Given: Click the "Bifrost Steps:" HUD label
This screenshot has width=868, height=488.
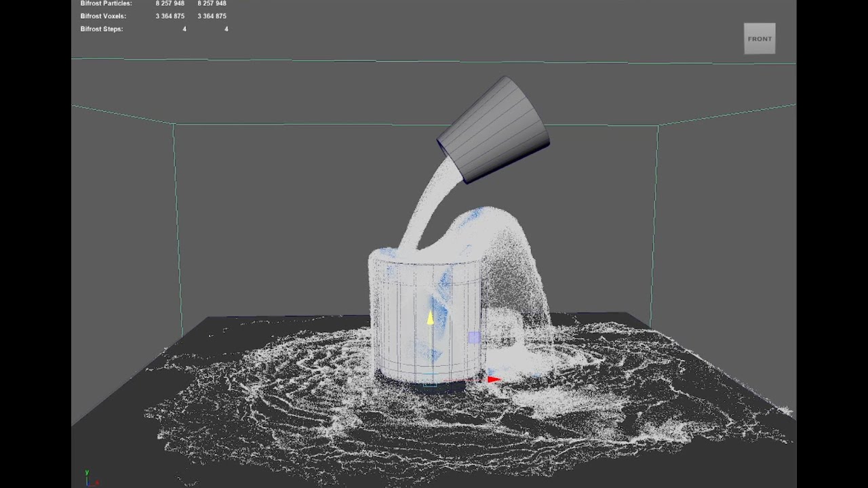Looking at the screenshot, I should [102, 29].
